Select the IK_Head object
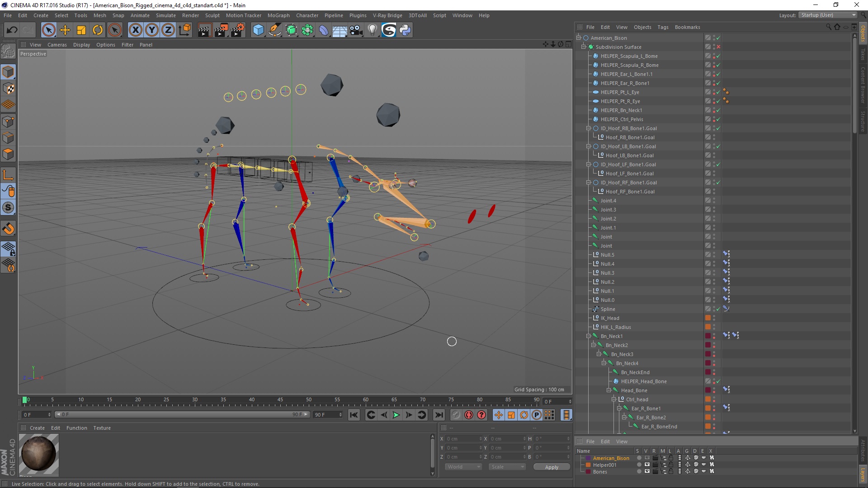Image resolution: width=868 pixels, height=488 pixels. pos(610,318)
